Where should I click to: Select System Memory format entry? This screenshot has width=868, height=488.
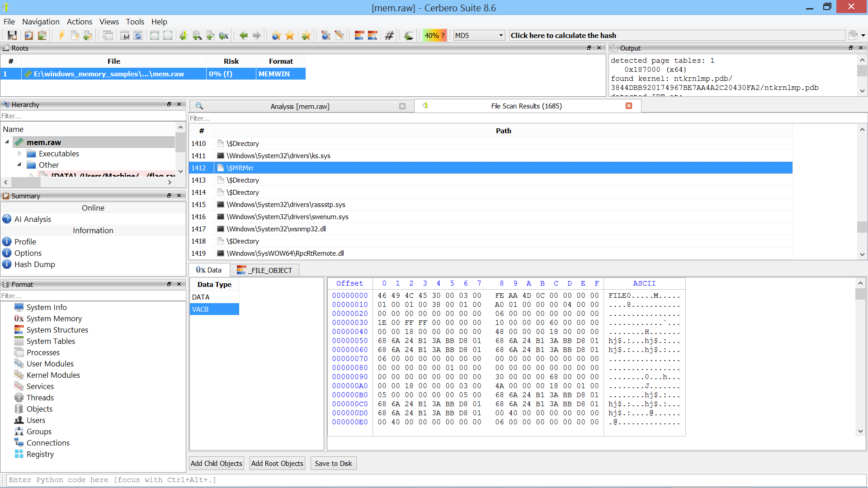click(54, 319)
